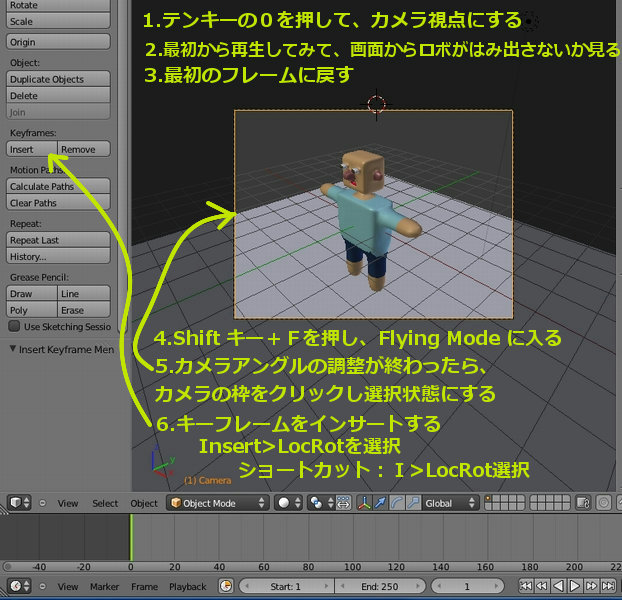Select Grease Pencil Draw tool
The height and width of the screenshot is (600, 622).
click(32, 293)
